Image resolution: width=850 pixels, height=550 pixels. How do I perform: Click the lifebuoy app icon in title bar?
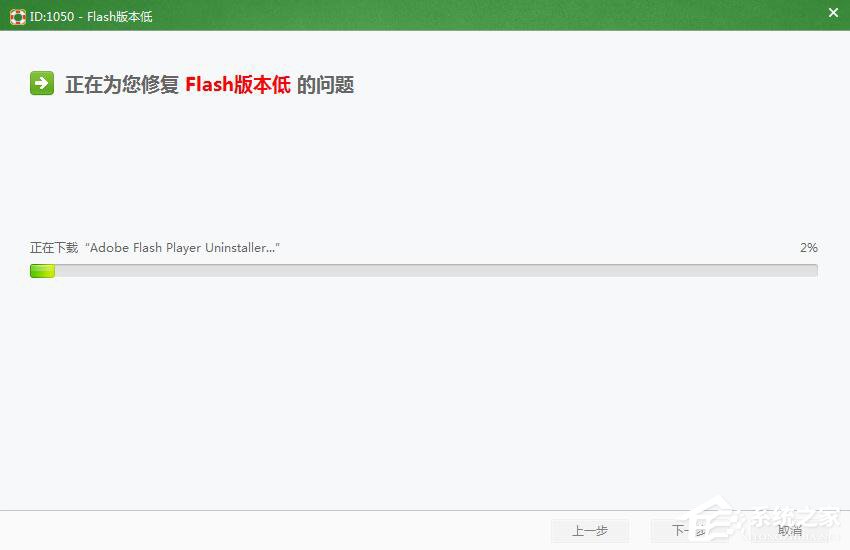point(17,17)
